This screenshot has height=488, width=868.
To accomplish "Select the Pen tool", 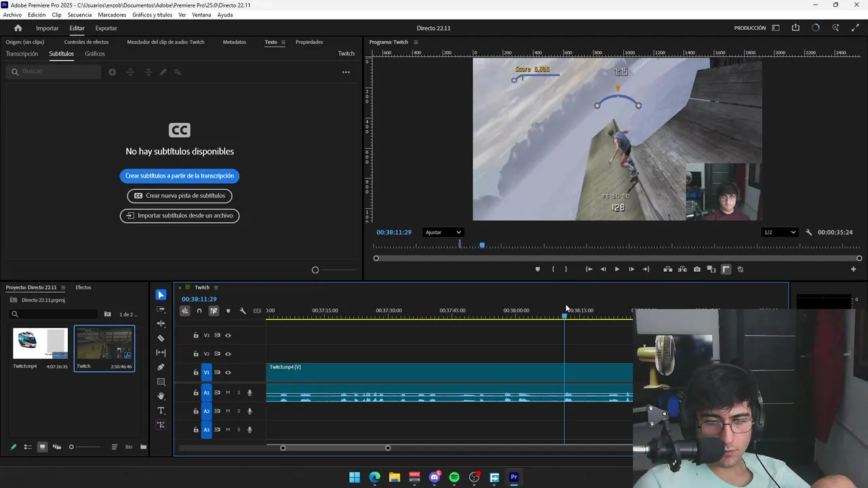I will (161, 367).
